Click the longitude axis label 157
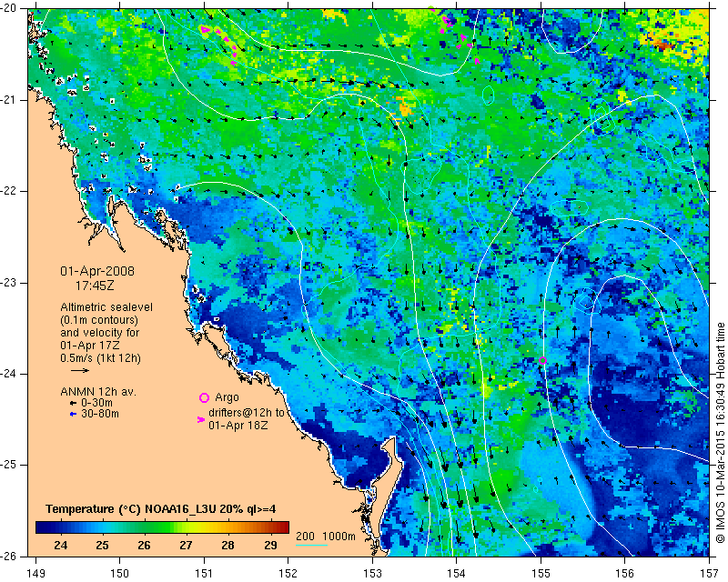Screen dimensions: 728x582 pos(709,574)
